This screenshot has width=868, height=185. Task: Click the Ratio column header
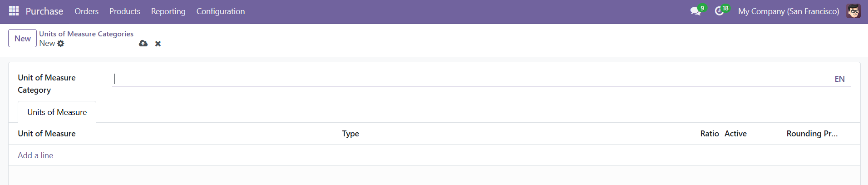click(709, 134)
